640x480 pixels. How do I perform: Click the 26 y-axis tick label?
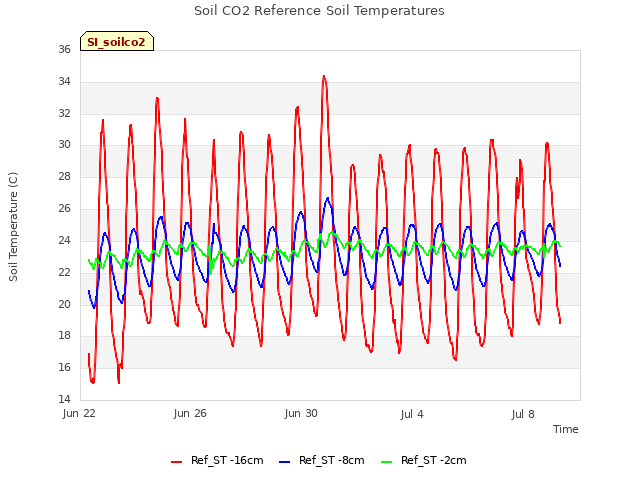tap(64, 208)
